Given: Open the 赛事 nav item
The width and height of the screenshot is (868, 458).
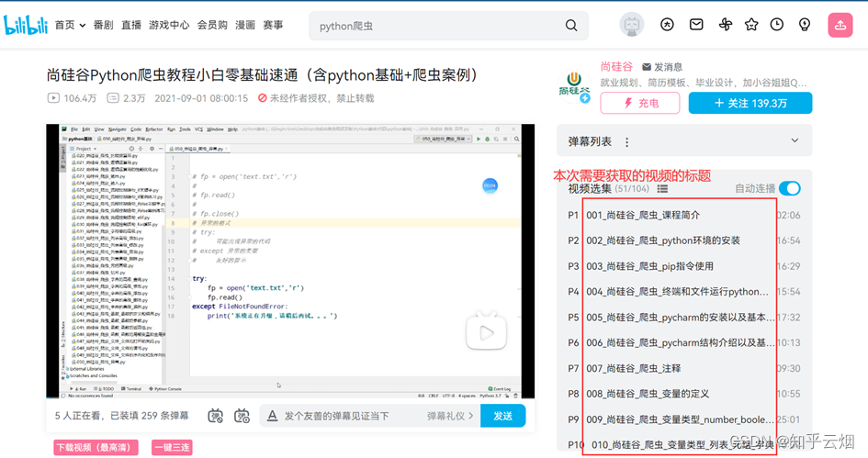Looking at the screenshot, I should [x=273, y=25].
